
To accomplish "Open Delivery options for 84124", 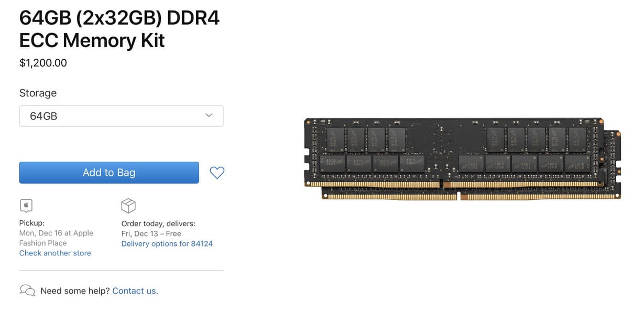I will tap(167, 243).
